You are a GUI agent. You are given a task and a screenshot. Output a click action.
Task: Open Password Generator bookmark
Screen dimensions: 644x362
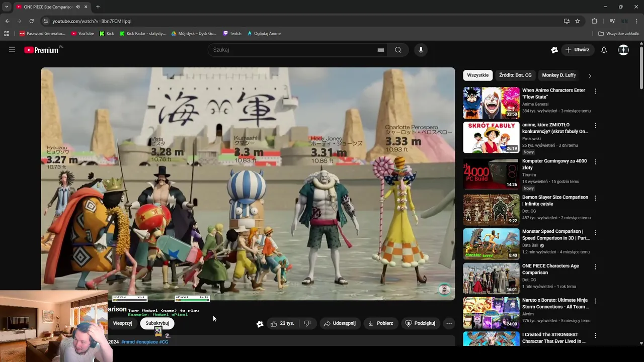pyautogui.click(x=42, y=33)
